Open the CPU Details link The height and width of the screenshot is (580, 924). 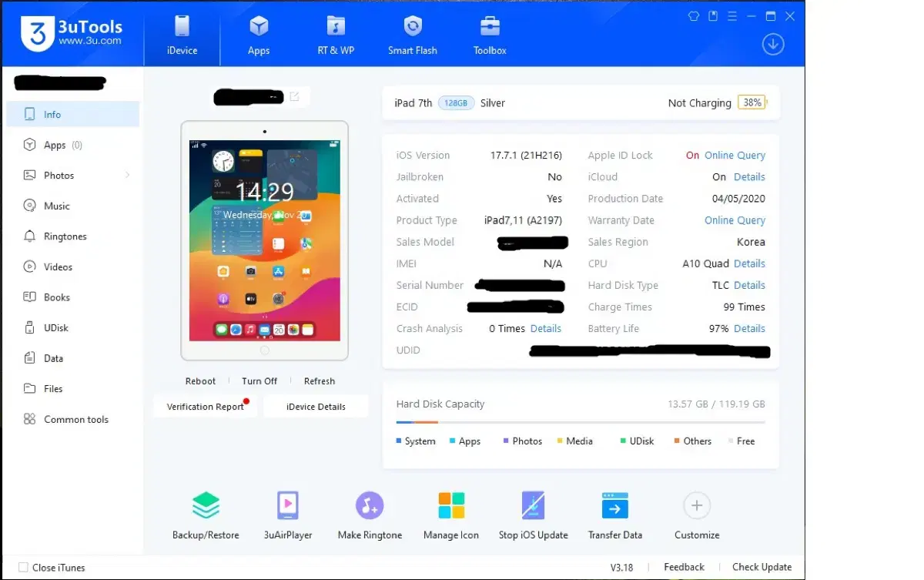749,263
